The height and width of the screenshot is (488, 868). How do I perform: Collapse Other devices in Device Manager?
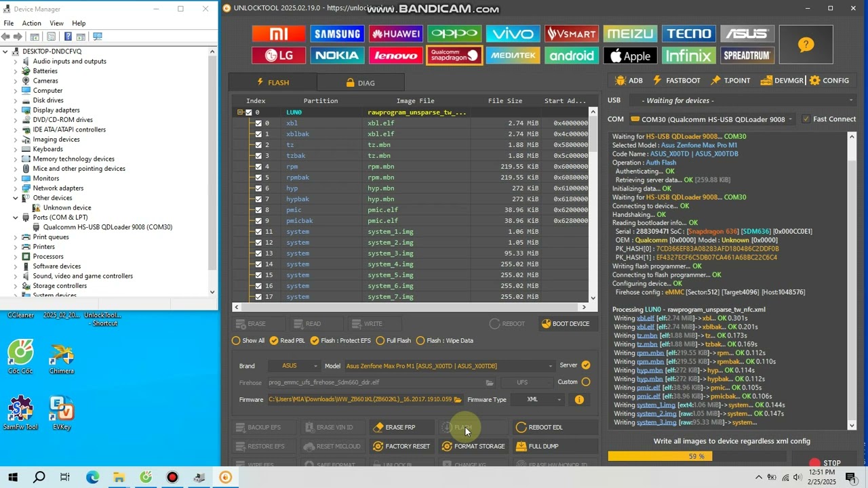pyautogui.click(x=16, y=198)
